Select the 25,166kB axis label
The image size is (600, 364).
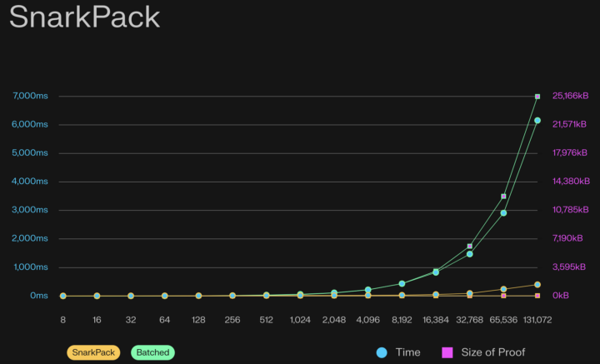click(x=570, y=96)
